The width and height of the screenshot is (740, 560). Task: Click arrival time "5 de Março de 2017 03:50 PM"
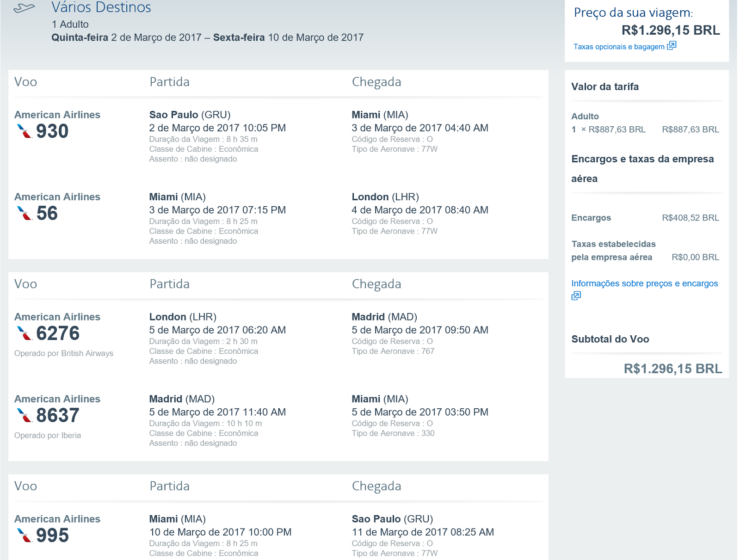coord(420,412)
